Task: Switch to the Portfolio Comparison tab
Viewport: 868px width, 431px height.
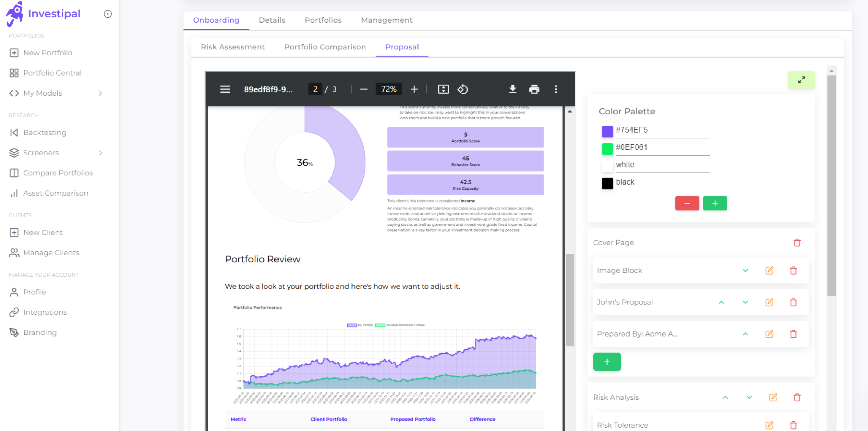Action: click(x=325, y=47)
